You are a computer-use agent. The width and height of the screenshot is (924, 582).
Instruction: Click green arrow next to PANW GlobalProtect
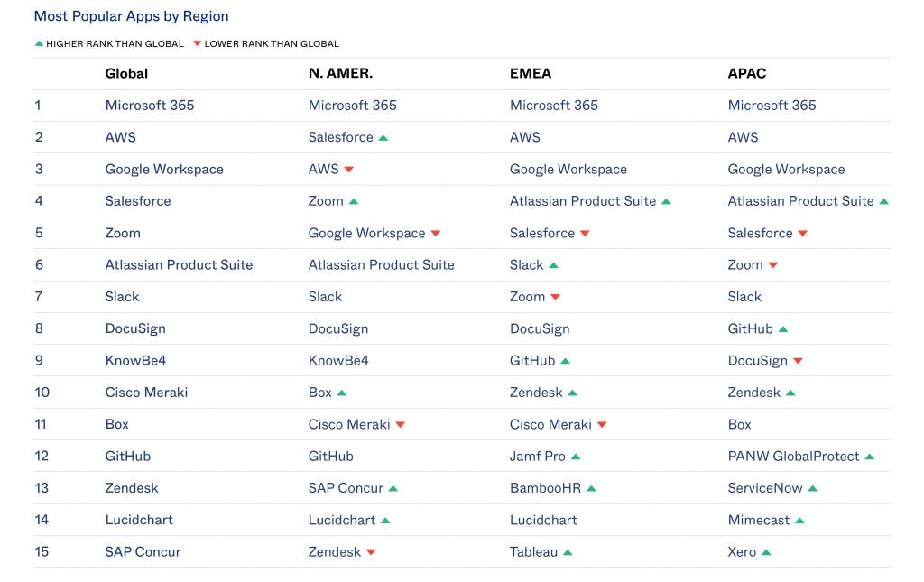tap(870, 457)
